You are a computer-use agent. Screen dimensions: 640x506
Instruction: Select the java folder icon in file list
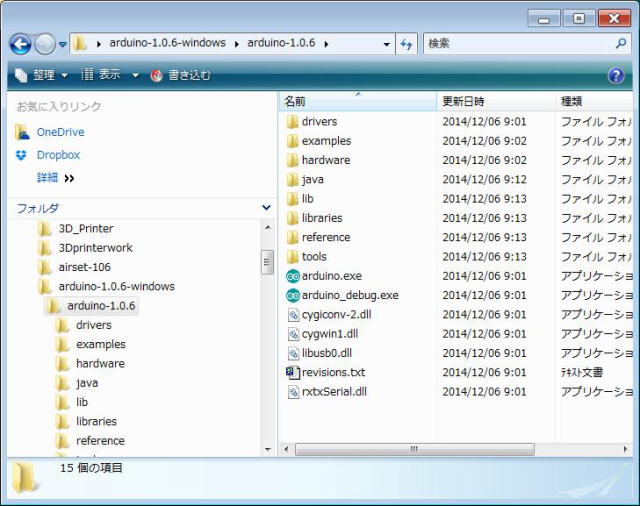click(292, 180)
